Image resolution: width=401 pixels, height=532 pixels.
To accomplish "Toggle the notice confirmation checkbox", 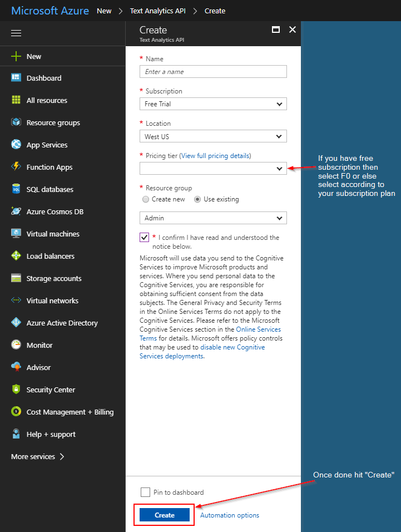I will pos(145,238).
